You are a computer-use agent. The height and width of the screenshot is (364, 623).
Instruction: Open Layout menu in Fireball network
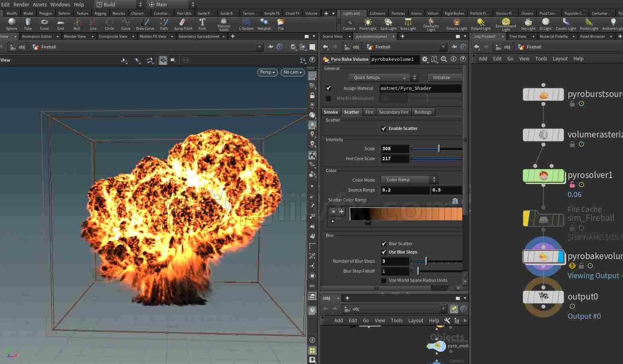pyautogui.click(x=560, y=58)
